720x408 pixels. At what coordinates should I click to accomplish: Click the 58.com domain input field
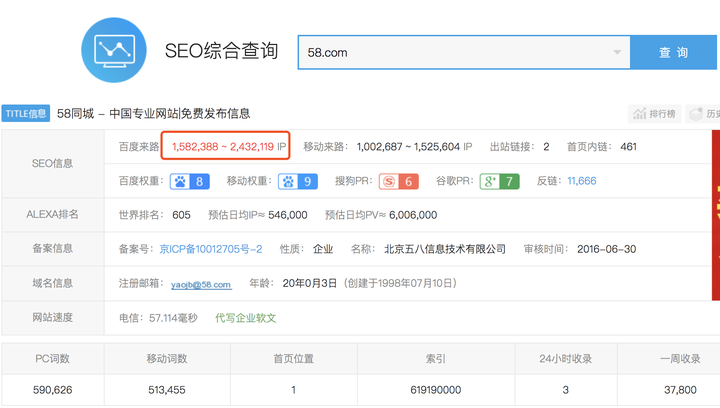(464, 52)
